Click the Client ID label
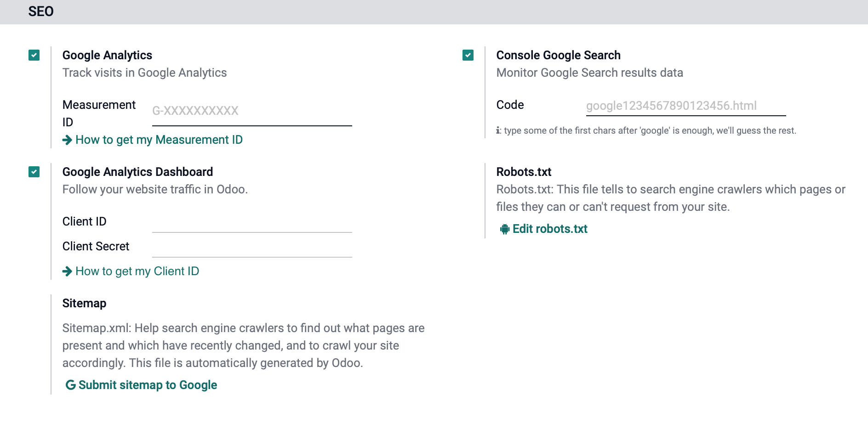The image size is (868, 429). [84, 221]
